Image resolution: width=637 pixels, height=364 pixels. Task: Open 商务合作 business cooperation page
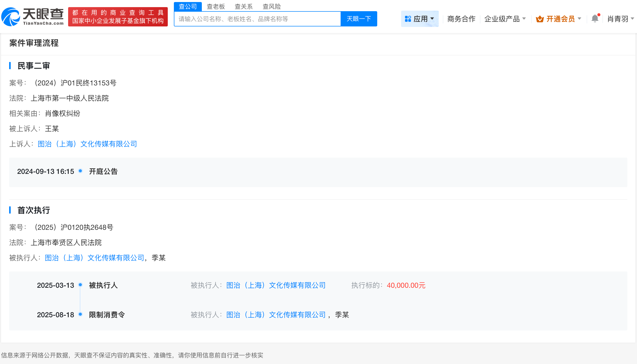click(461, 19)
